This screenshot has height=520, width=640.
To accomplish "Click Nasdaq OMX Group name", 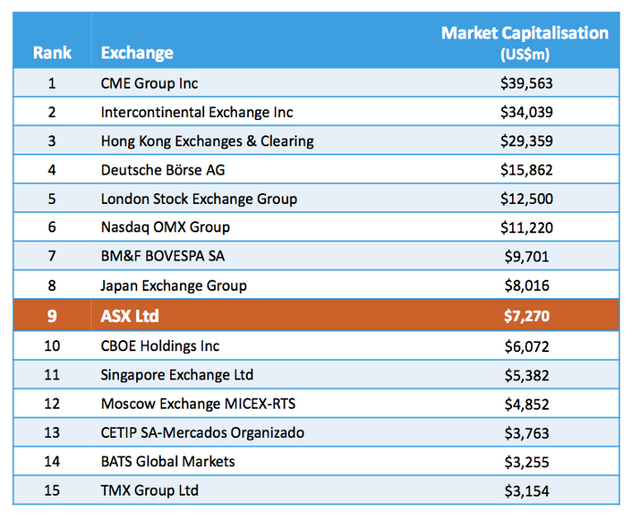I will tap(166, 228).
